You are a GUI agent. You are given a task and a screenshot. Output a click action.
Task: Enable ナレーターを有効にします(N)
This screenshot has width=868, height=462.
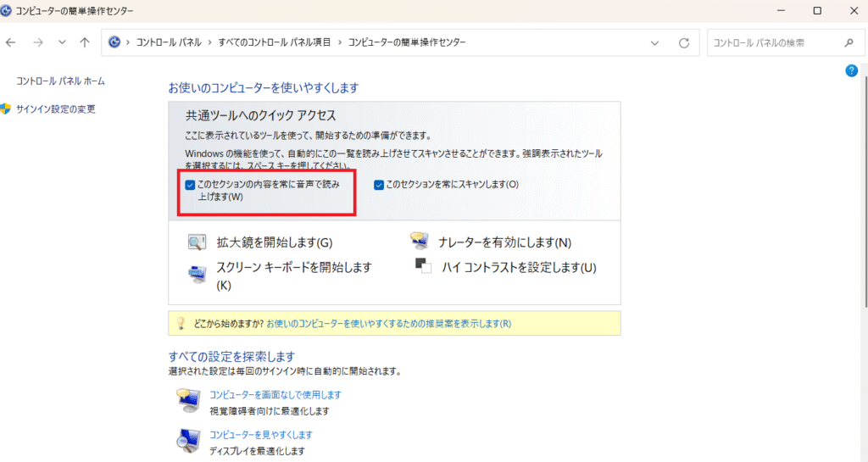pyautogui.click(x=505, y=242)
